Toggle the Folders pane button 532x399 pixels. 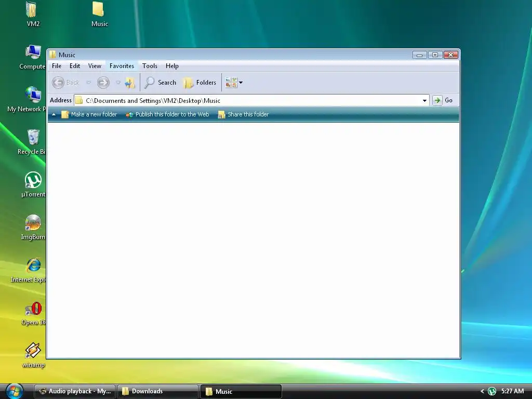click(x=199, y=83)
